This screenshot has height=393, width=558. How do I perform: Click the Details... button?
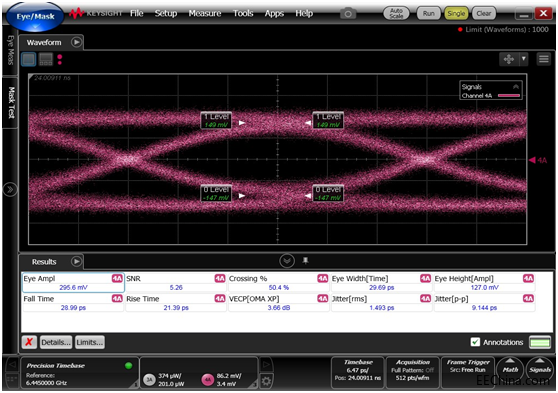[x=56, y=342]
